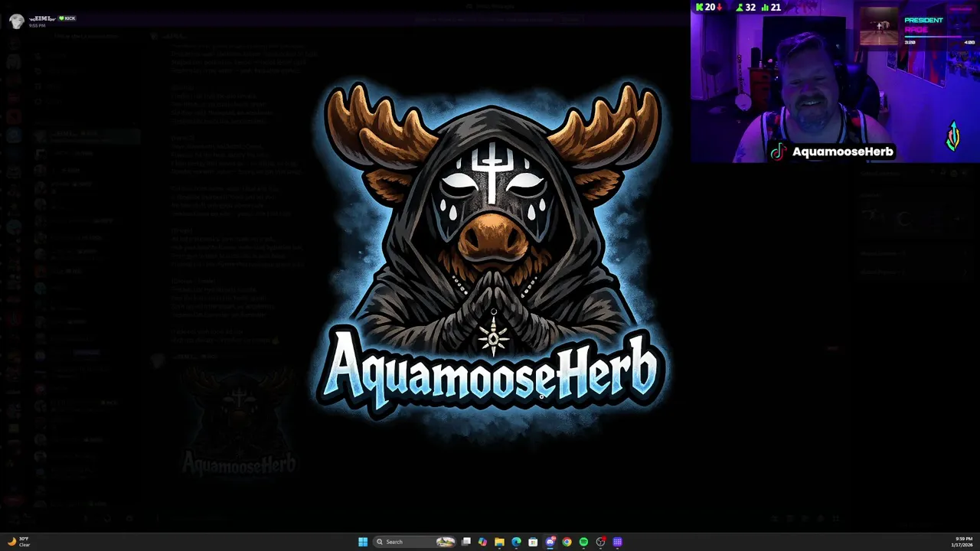Click the President Rage song progress bar
The height and width of the screenshot is (551, 980).
tap(939, 37)
